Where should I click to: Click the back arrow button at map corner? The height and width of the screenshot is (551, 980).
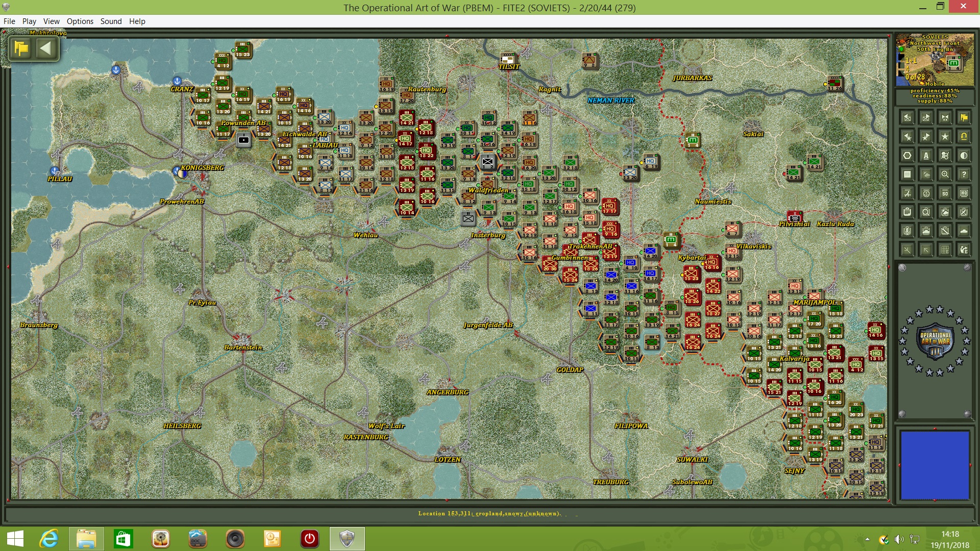[45, 48]
